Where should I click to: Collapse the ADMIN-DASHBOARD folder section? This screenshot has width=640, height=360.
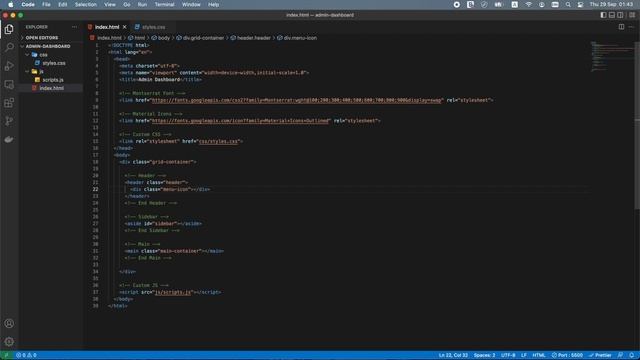coord(48,46)
